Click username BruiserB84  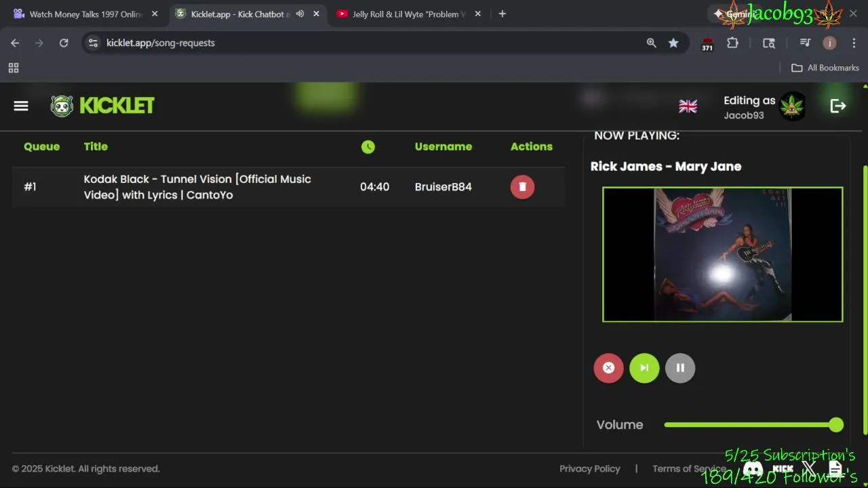(x=443, y=187)
